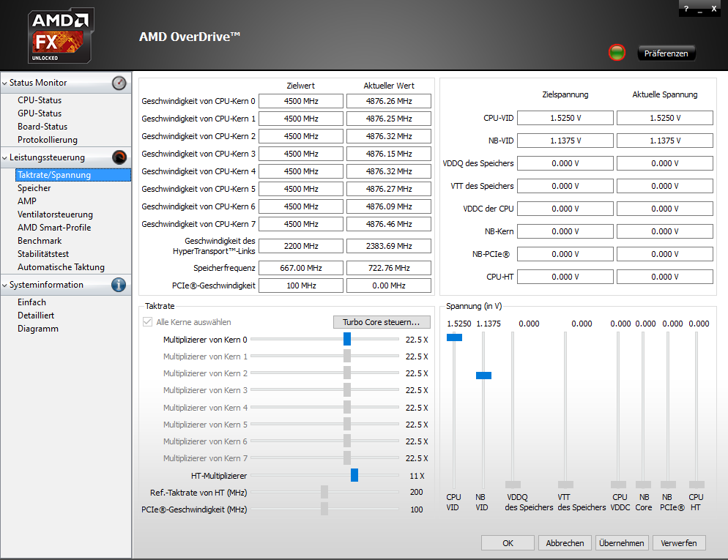Click CPU VID voltage slider handle
The width and height of the screenshot is (728, 560).
click(455, 337)
